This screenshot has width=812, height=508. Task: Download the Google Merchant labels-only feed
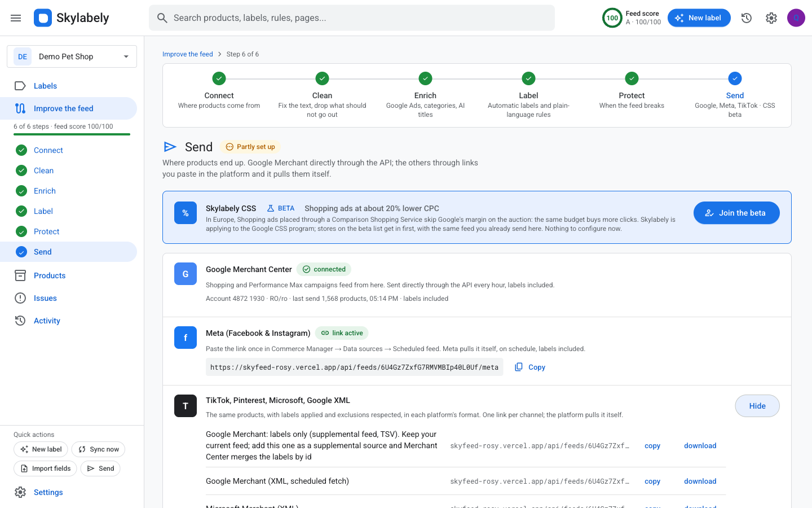pos(700,446)
